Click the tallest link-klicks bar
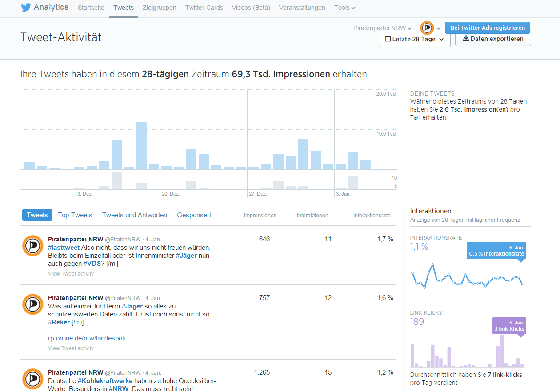The height and width of the screenshot is (392, 560). tap(502, 351)
